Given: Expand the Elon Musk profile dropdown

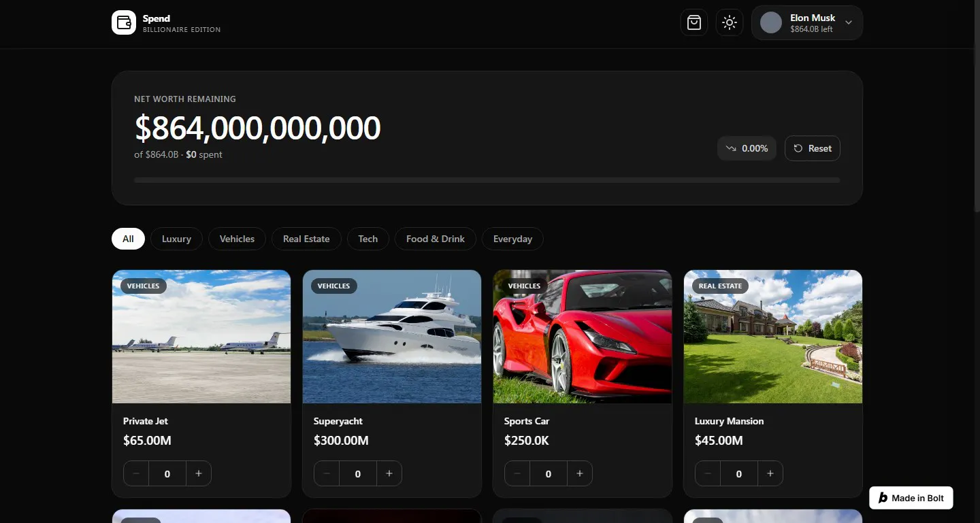Looking at the screenshot, I should point(807,22).
